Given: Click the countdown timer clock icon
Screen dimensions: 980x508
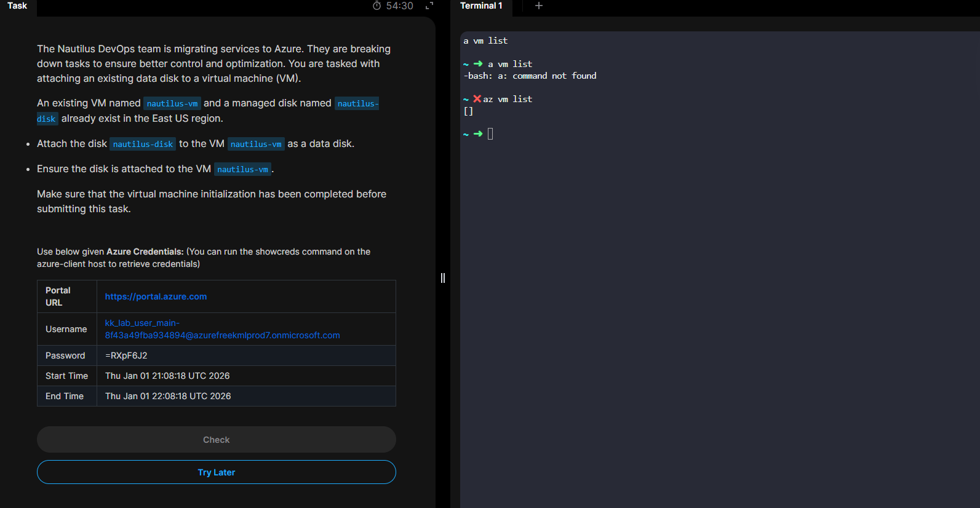Looking at the screenshot, I should (377, 6).
